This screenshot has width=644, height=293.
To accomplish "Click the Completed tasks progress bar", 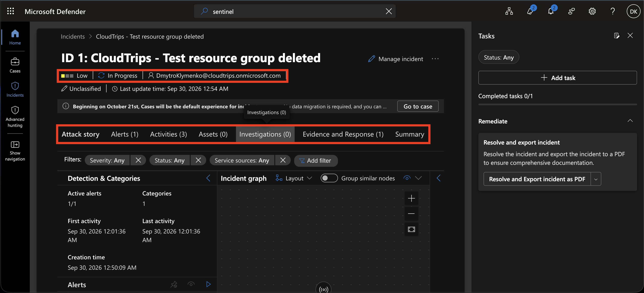I will (x=558, y=104).
